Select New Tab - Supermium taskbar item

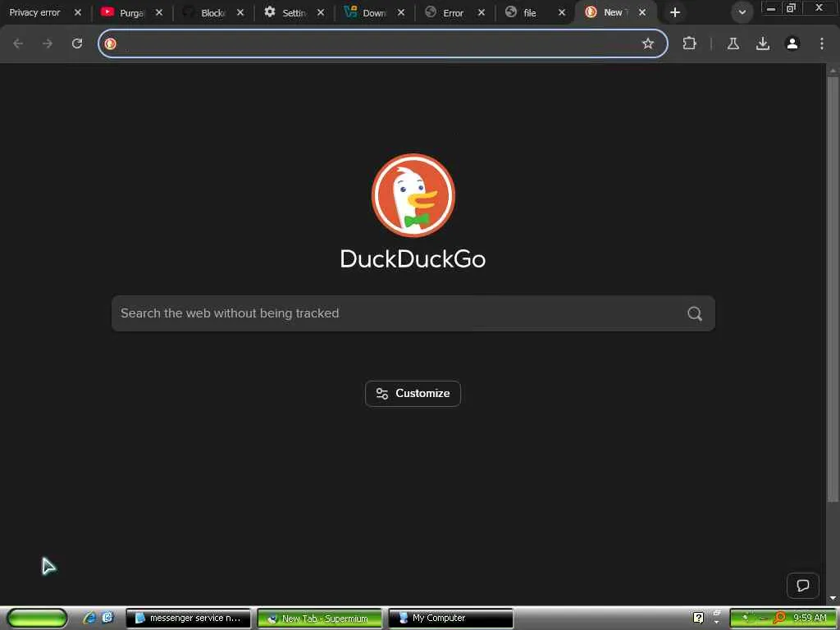tap(319, 619)
